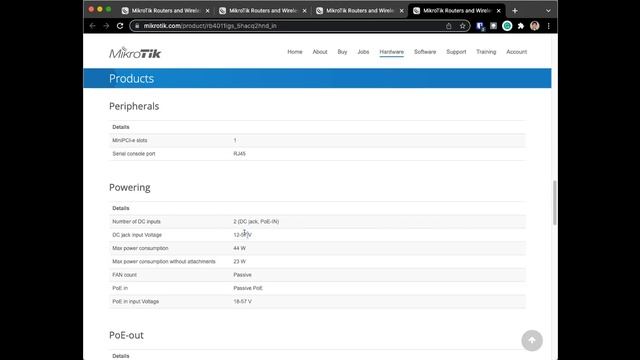Click the MikroTik logo

click(135, 53)
